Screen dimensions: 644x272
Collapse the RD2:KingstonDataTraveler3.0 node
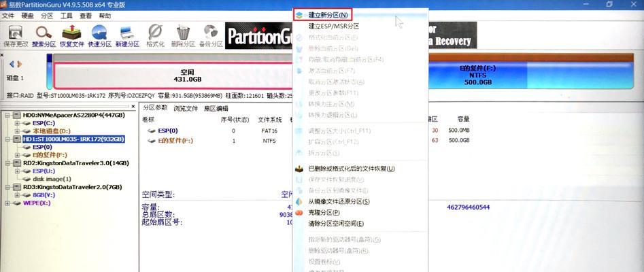pyautogui.click(x=7, y=163)
